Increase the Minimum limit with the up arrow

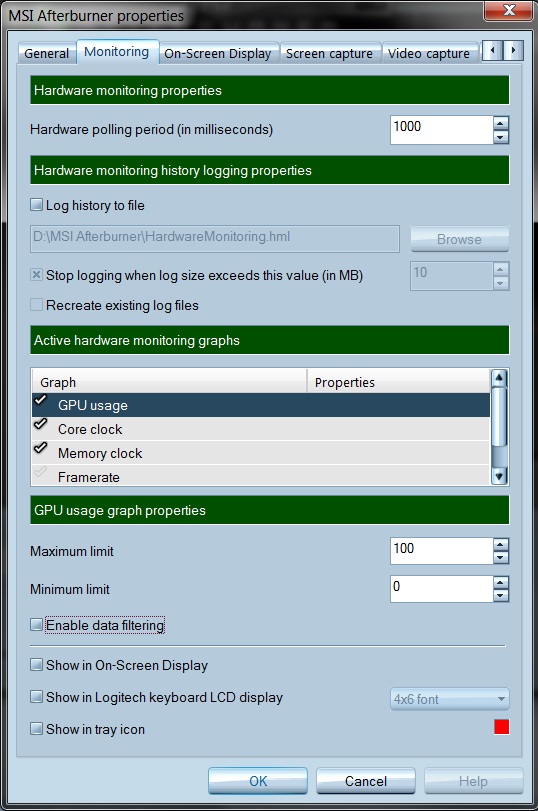(500, 583)
